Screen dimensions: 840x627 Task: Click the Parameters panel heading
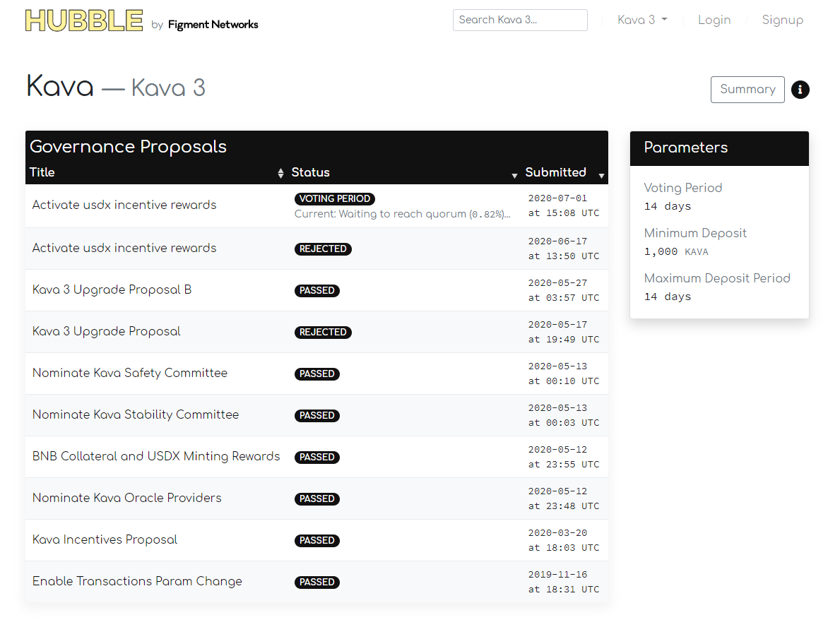[x=686, y=148]
